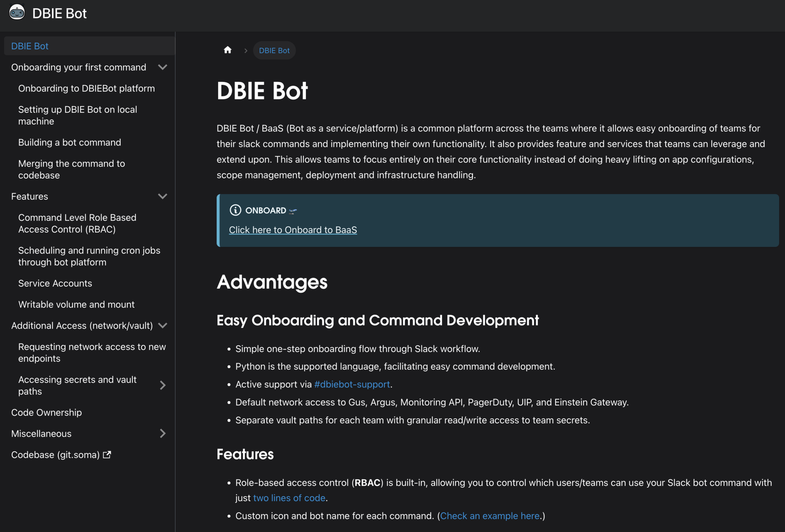Open Click here to Onboard to BaaS link
Viewport: 785px width, 532px height.
tap(293, 230)
